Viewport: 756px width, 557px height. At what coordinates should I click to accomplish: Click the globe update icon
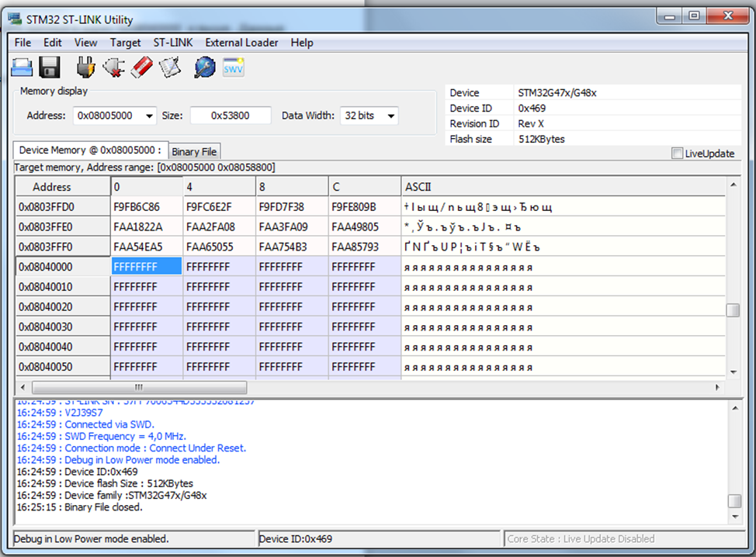pos(205,67)
